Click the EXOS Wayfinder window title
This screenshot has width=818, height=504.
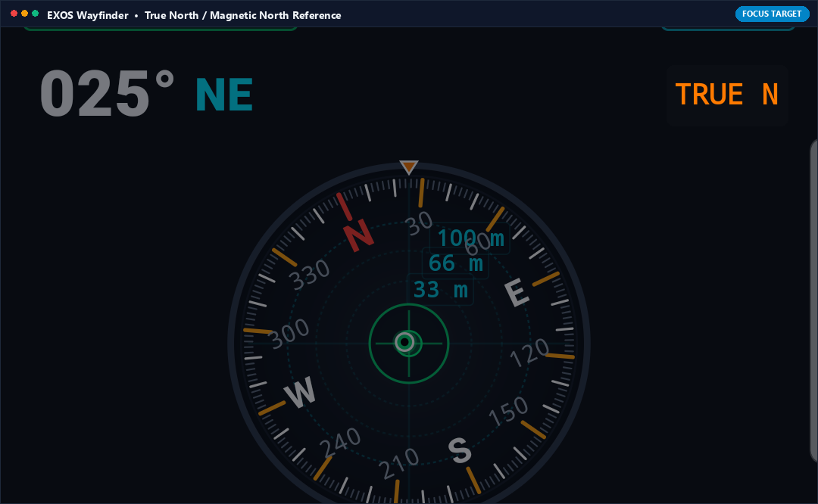194,15
